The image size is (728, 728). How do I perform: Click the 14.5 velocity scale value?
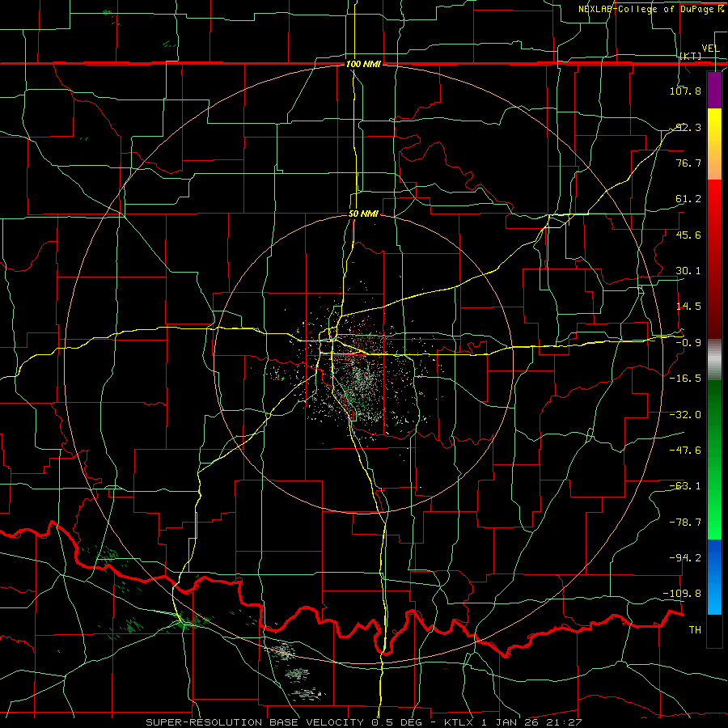(688, 307)
